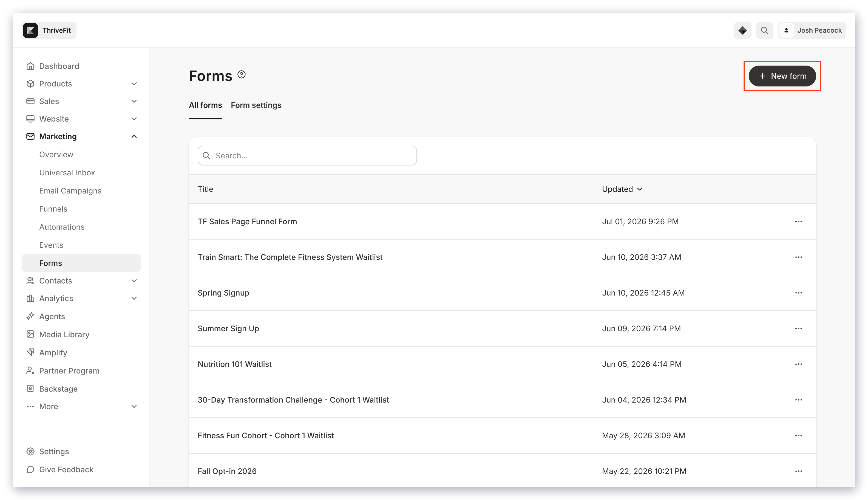Screen dimensions: 868x500
Task: Open three-dot menu for Spring Signup
Action: [798, 293]
